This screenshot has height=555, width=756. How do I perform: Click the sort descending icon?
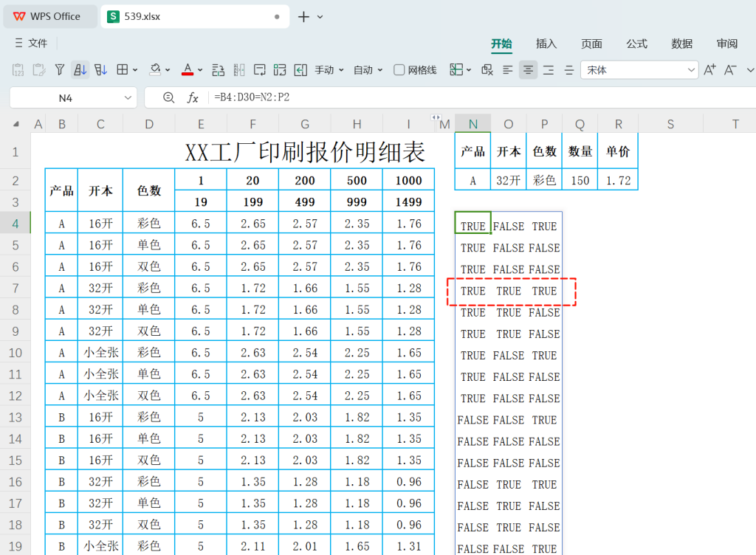coord(100,70)
